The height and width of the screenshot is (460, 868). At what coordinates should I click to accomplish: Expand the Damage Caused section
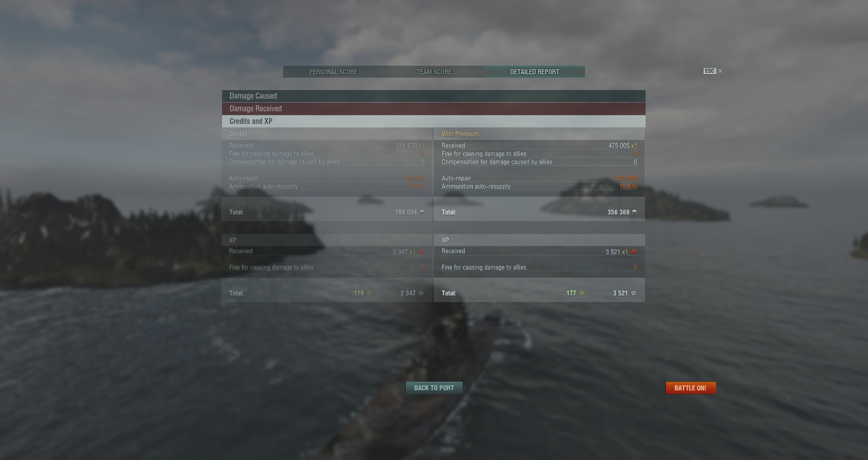pyautogui.click(x=434, y=96)
